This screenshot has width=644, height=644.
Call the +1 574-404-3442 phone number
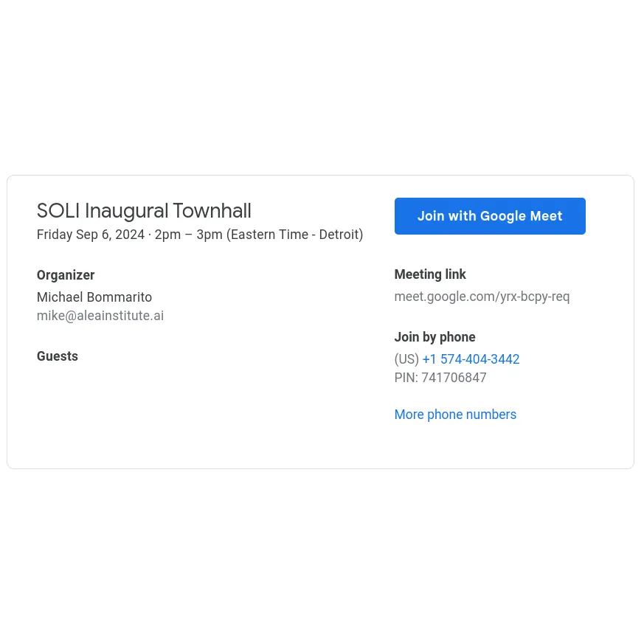(x=471, y=359)
